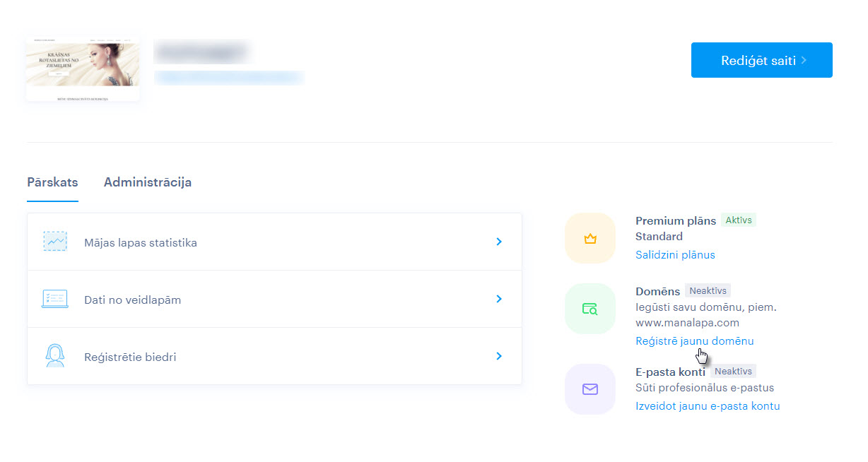
Task: Click the Premium plāns heading
Action: [x=676, y=220]
